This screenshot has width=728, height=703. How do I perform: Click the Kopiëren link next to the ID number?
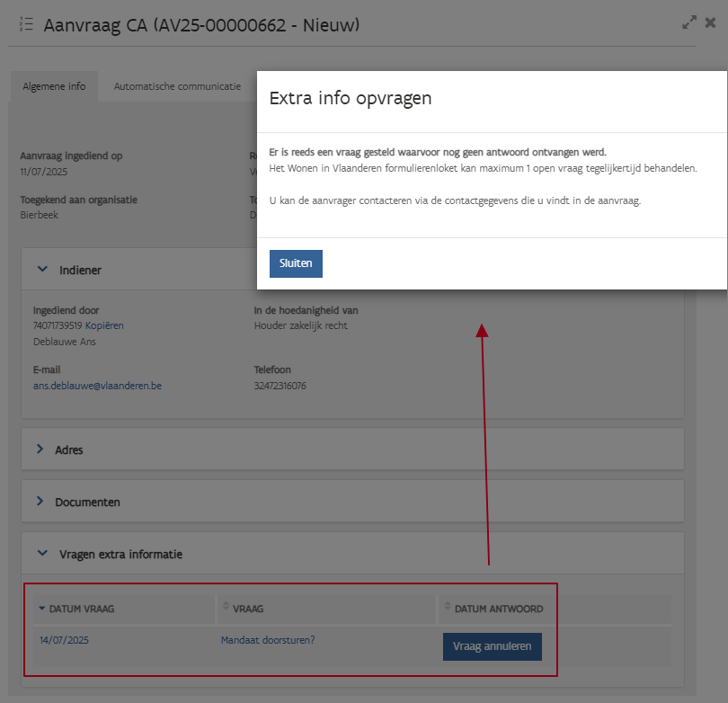pyautogui.click(x=104, y=325)
